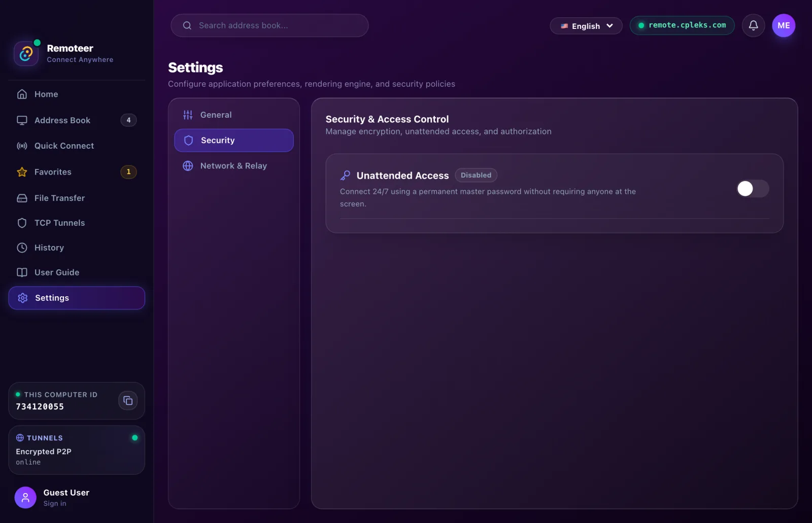Click the Unattended Access key icon

tap(345, 176)
